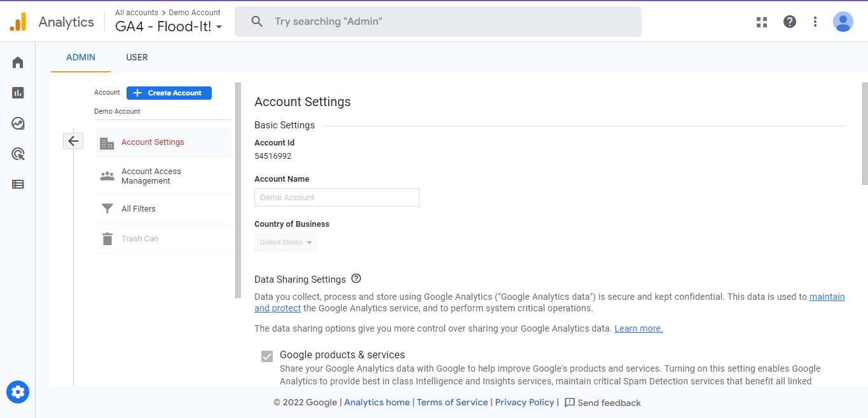Open the Terms of Service link
Screen dimensions: 868x418
click(x=452, y=402)
